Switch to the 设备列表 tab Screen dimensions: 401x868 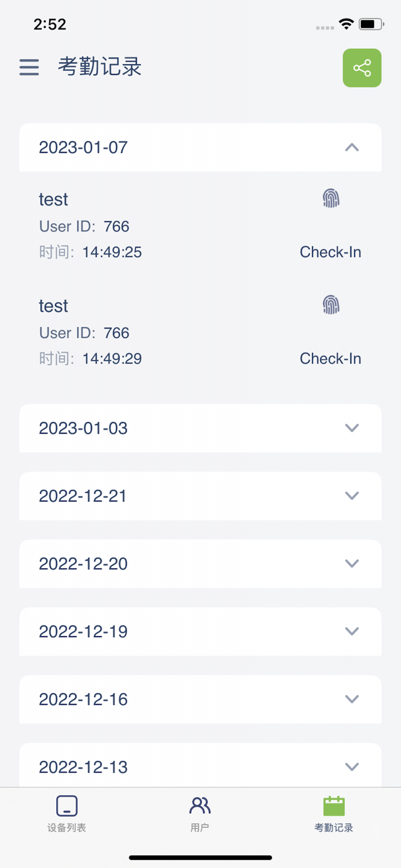click(65, 813)
